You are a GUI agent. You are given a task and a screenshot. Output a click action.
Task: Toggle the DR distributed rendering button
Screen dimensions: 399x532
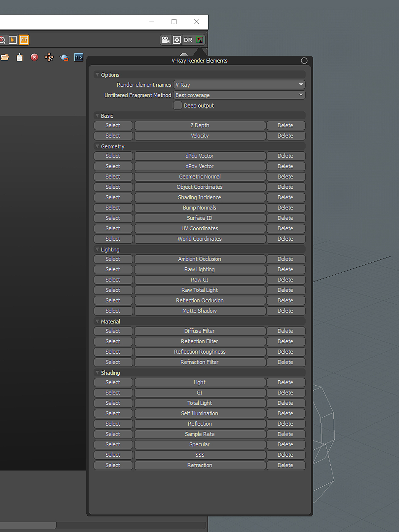[x=188, y=40]
